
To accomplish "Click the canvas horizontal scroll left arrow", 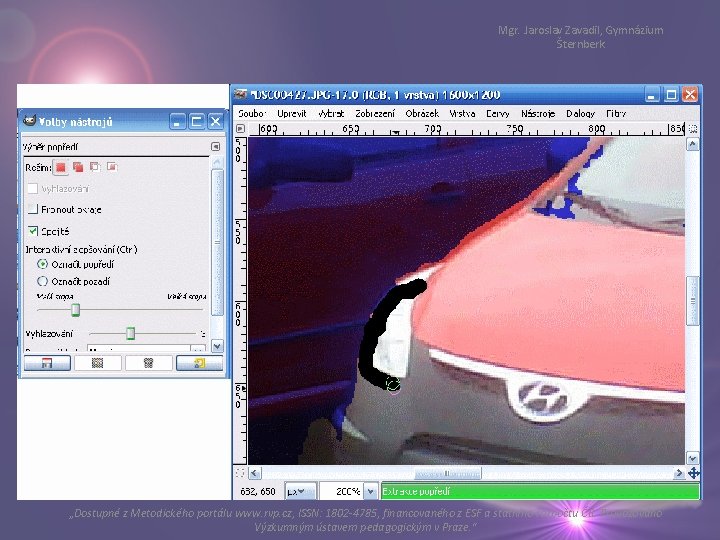I will [255, 473].
